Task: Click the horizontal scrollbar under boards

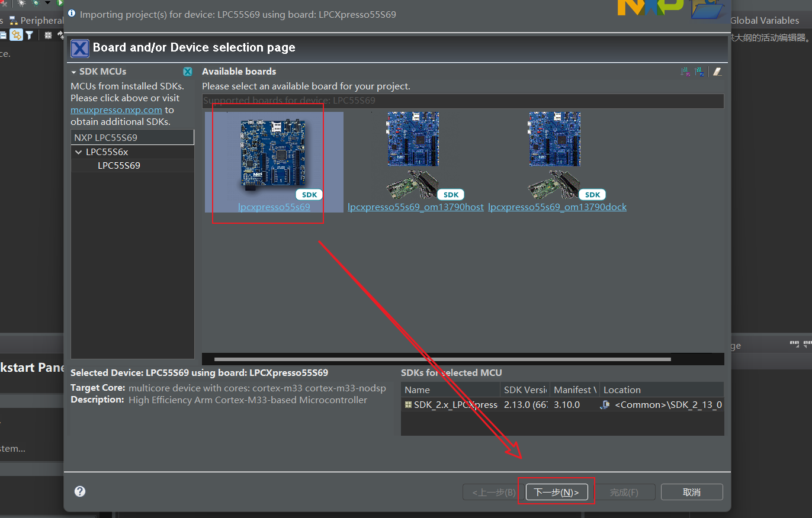Action: coord(442,359)
